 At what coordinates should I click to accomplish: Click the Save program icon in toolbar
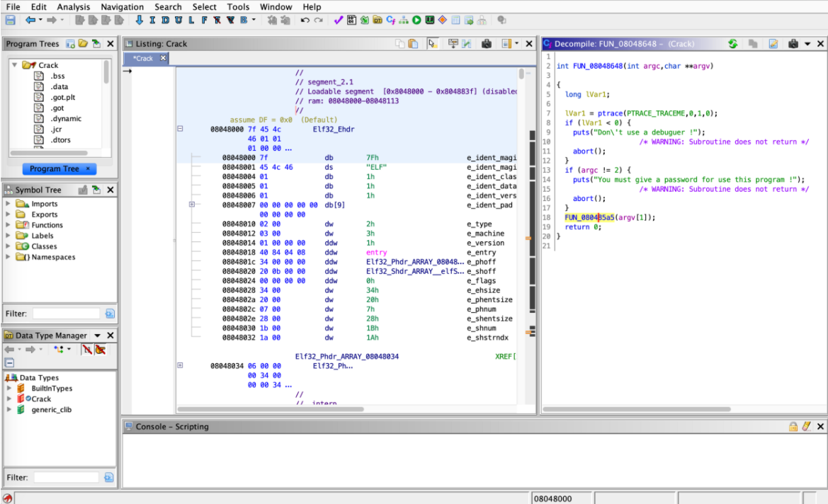point(10,20)
